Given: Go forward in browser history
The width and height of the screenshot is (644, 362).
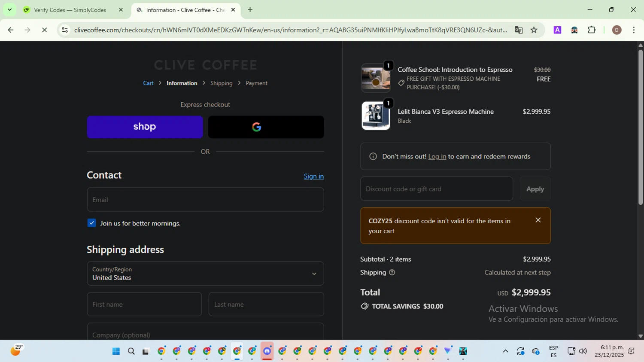Looking at the screenshot, I should 27,30.
